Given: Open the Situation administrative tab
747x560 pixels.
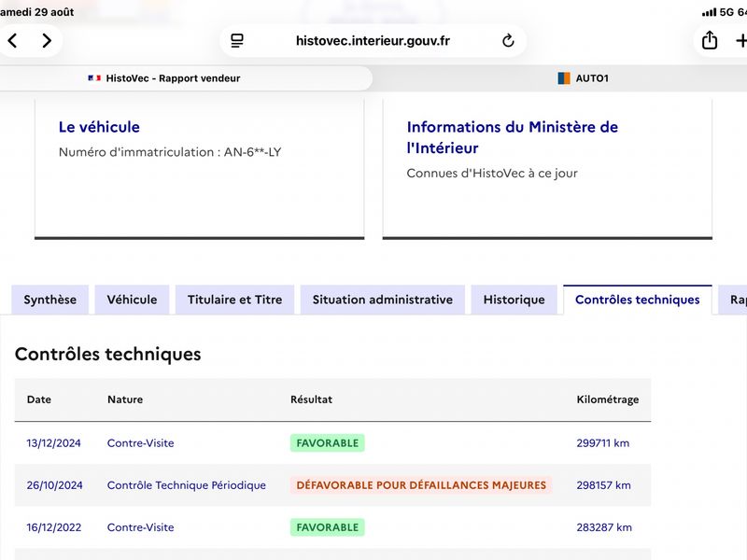Looking at the screenshot, I should pyautogui.click(x=383, y=300).
